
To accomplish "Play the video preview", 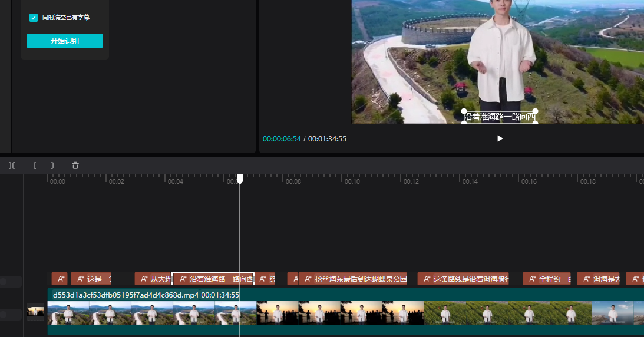I will pos(500,138).
